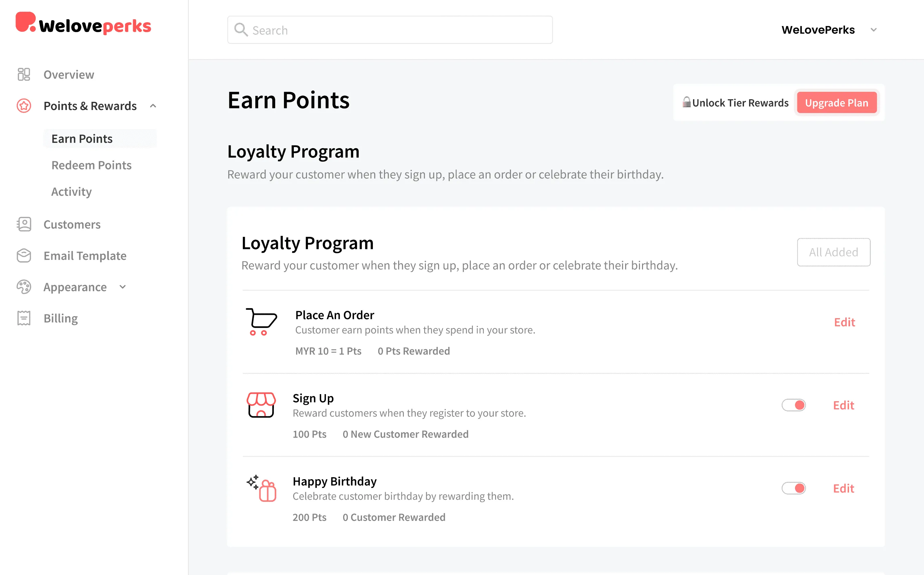The width and height of the screenshot is (924, 575).
Task: Edit the Place An Order rule
Action: (x=844, y=322)
